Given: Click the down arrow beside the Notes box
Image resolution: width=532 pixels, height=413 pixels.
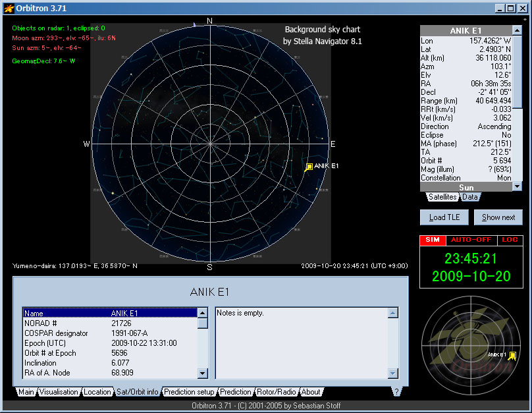Looking at the screenshot, I should (394, 373).
